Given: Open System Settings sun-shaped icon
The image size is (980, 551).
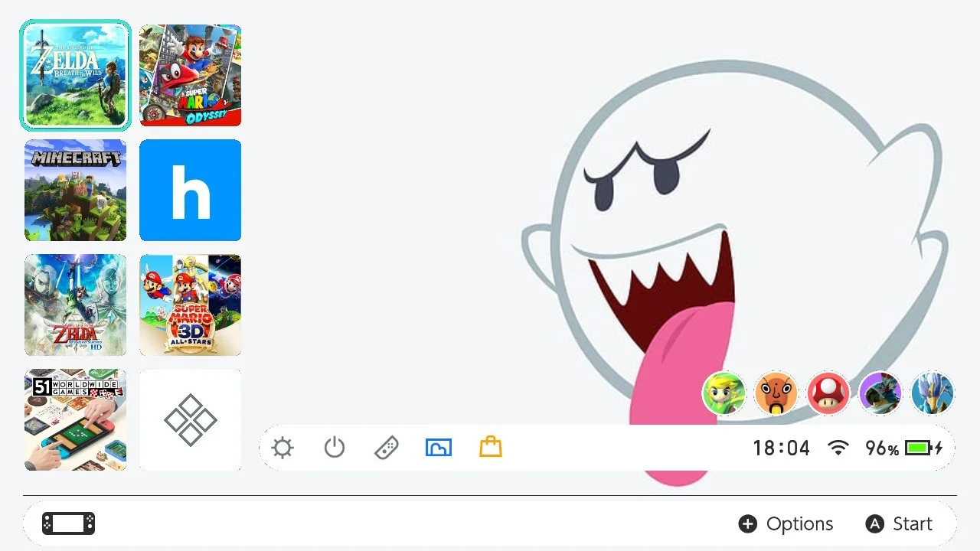Looking at the screenshot, I should pos(283,448).
